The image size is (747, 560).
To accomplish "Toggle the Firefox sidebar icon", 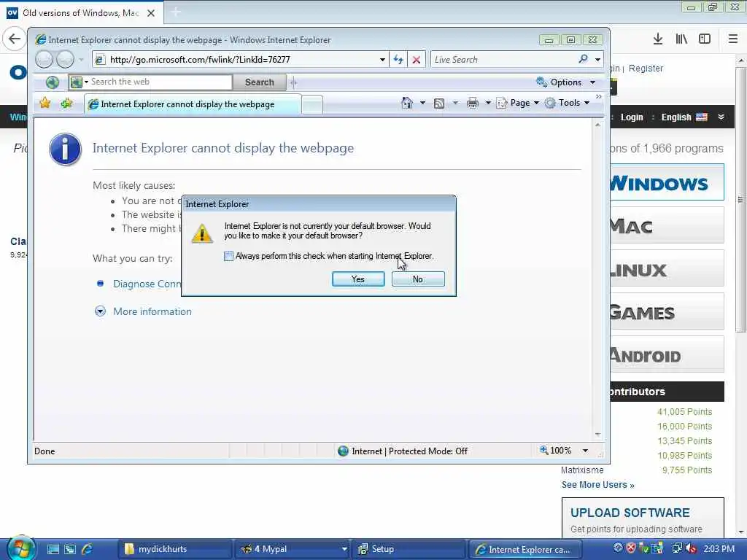I will [x=705, y=39].
